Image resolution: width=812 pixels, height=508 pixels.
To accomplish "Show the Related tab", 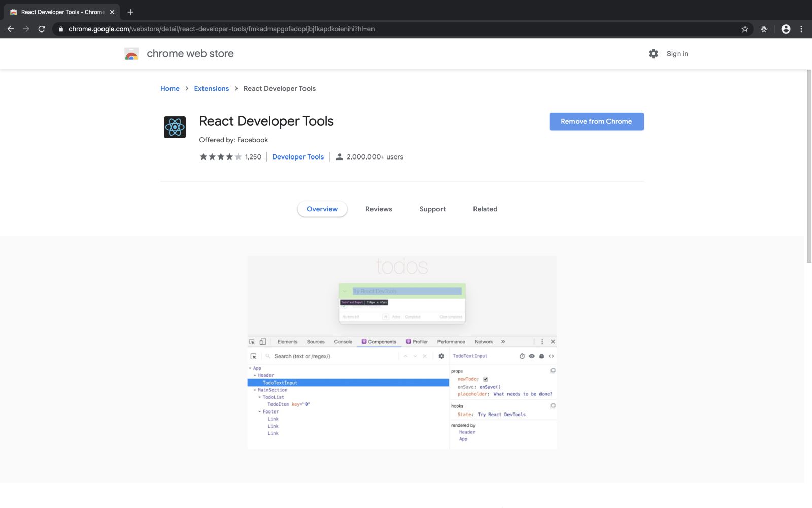I will (x=485, y=209).
